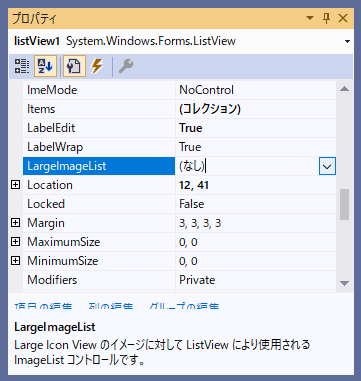Viewport: 361px width, 381px height.
Task: Click the scrollbar down arrow
Action: pyautogui.click(x=345, y=283)
